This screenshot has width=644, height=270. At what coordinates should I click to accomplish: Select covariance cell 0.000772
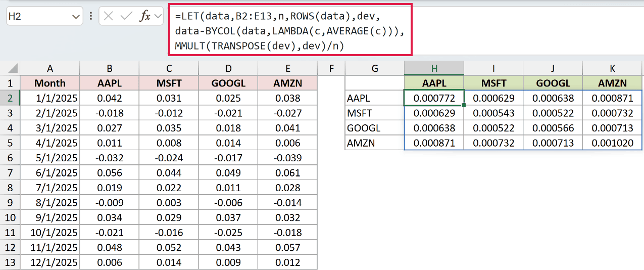(x=434, y=98)
